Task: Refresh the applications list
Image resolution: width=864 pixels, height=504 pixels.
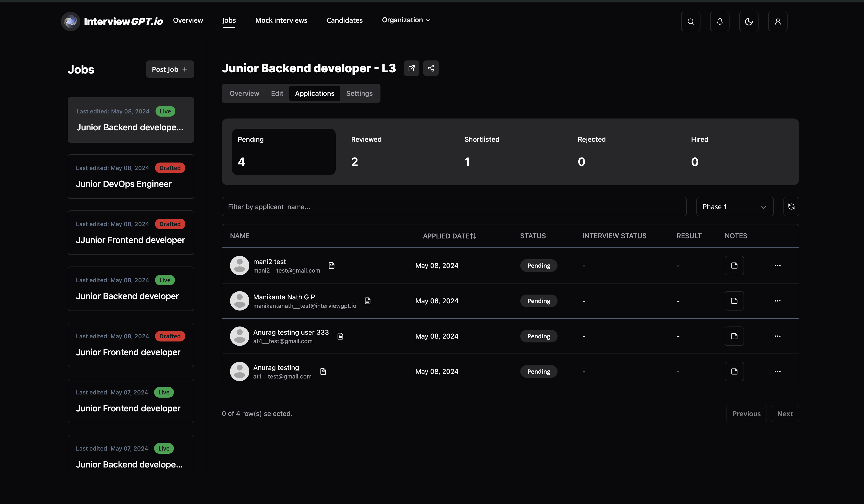Action: pyautogui.click(x=791, y=207)
